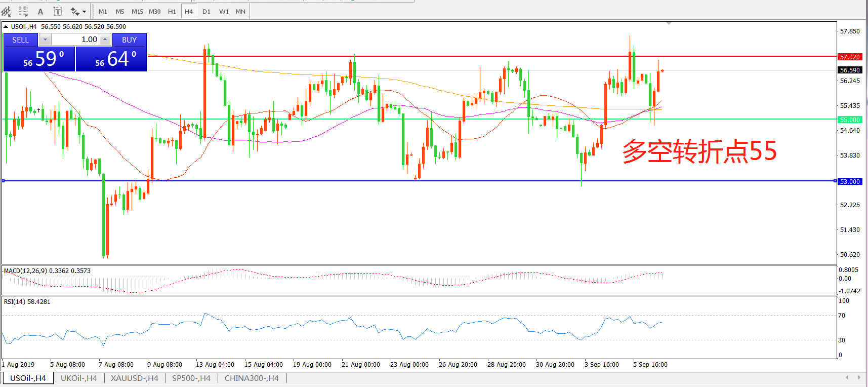Collapse the One Click Trading panel
The image size is (868, 387).
click(6, 27)
